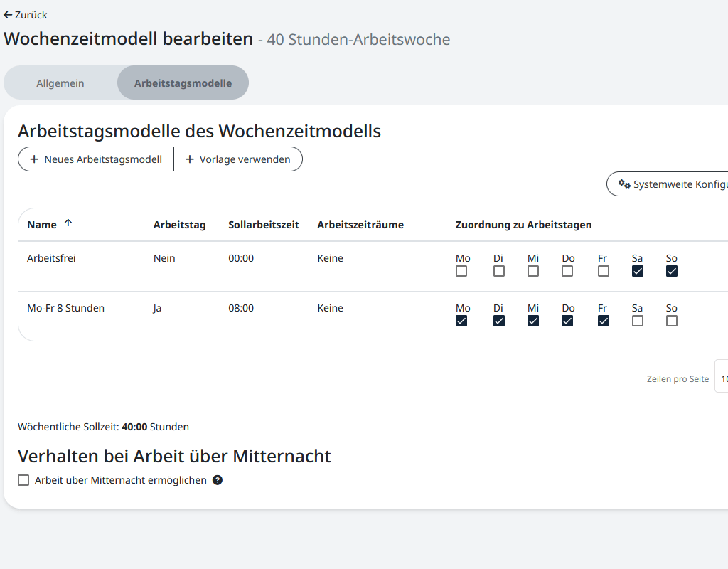Sort by the Sollarbeitszeit column header
Screen dimensions: 728x569
[x=262, y=225]
